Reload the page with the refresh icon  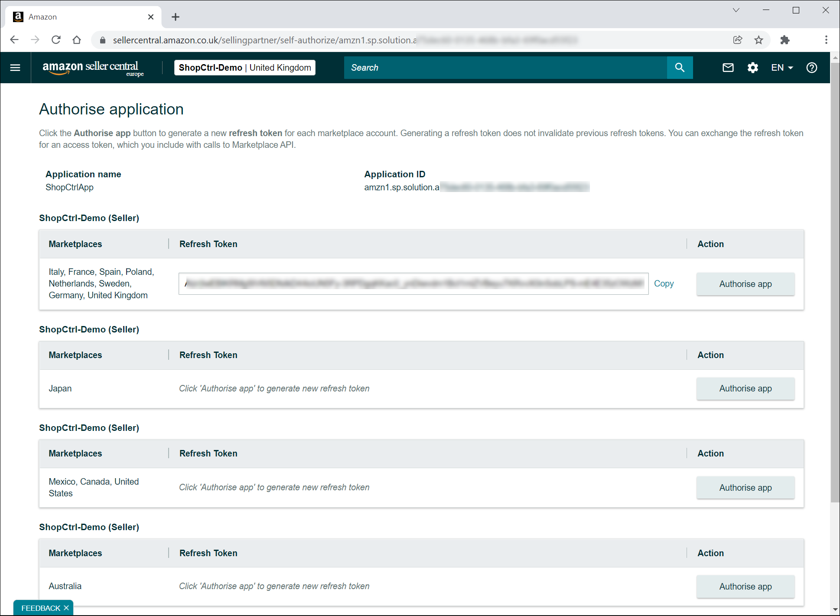click(x=56, y=40)
